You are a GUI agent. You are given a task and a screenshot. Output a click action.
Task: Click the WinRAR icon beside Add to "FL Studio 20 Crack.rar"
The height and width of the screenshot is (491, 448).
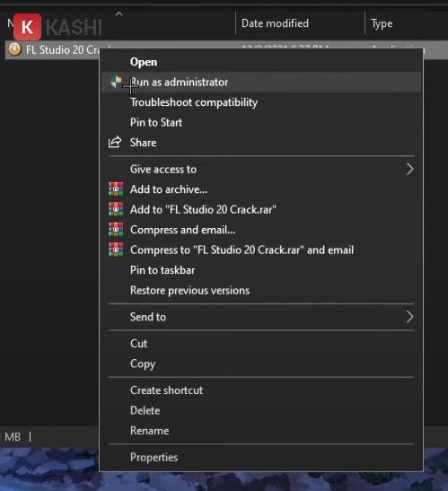pos(116,209)
